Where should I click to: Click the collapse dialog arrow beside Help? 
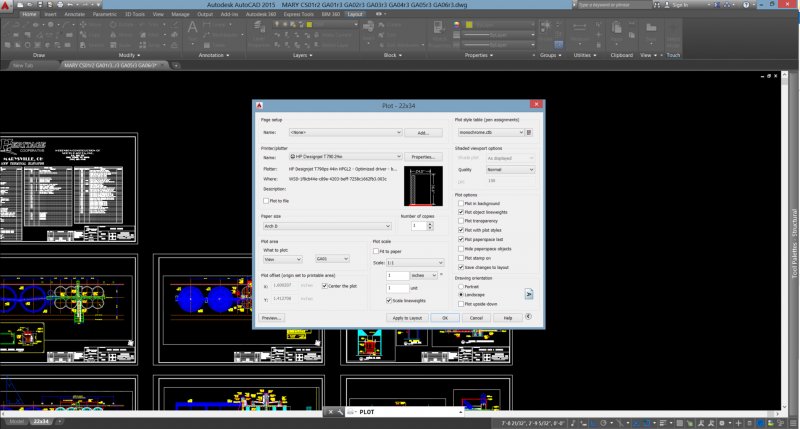529,317
